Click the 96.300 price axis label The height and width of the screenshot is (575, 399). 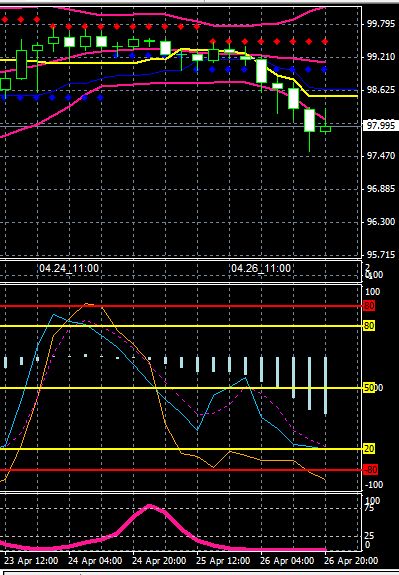[x=381, y=222]
